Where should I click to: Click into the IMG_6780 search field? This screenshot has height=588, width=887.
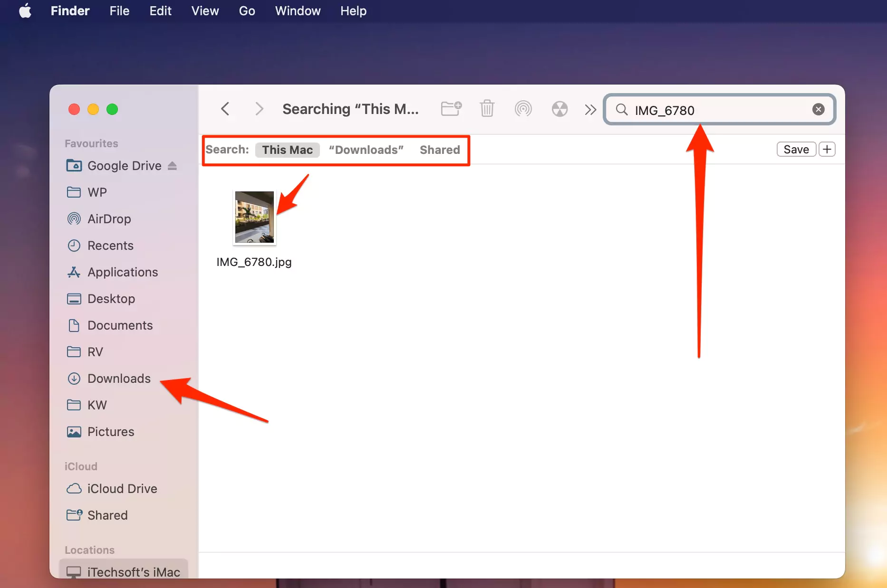720,110
